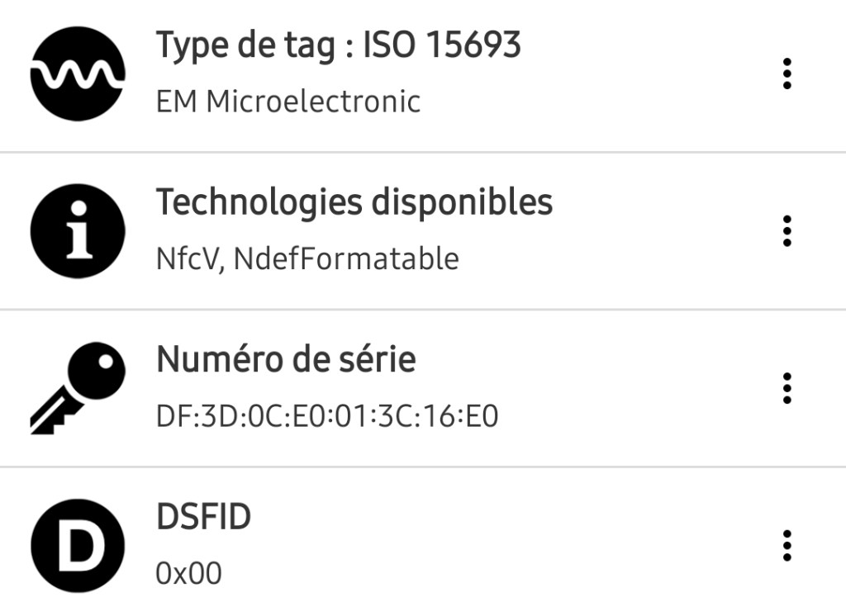Viewport: 846px width, 616px height.
Task: Open three-dot menu for Type de tag
Action: point(787,74)
